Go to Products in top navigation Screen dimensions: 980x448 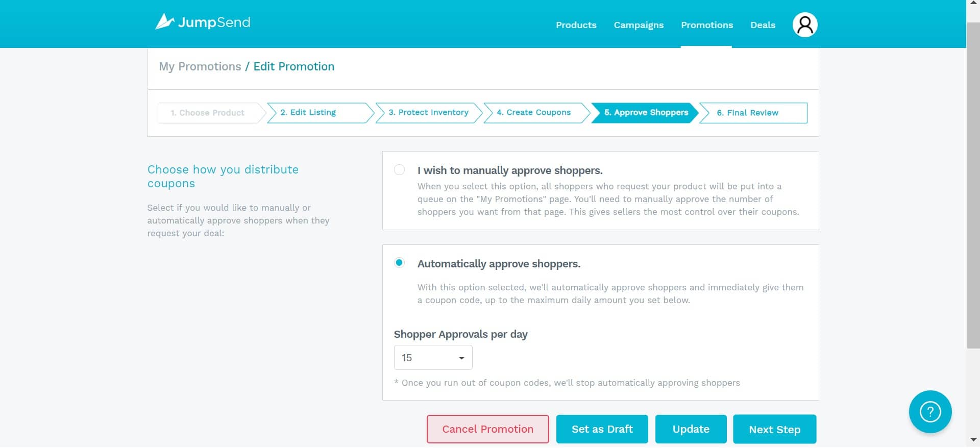coord(576,25)
